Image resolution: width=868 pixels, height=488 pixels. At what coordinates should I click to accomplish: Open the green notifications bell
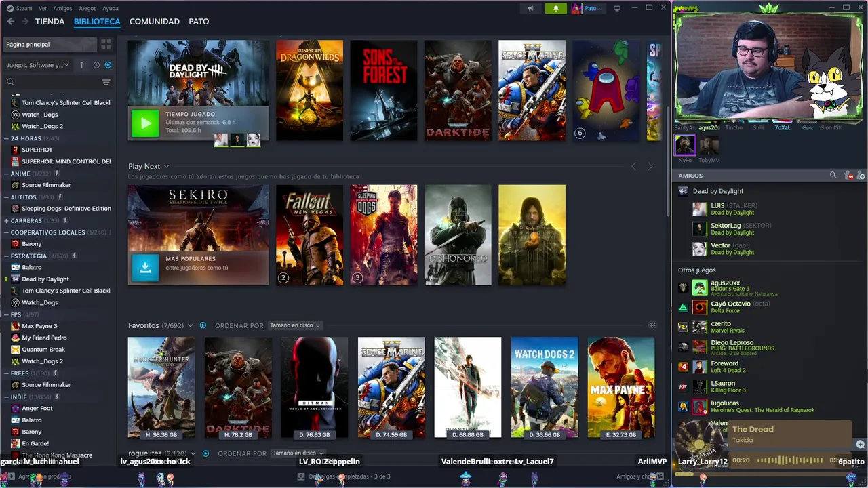coord(555,8)
